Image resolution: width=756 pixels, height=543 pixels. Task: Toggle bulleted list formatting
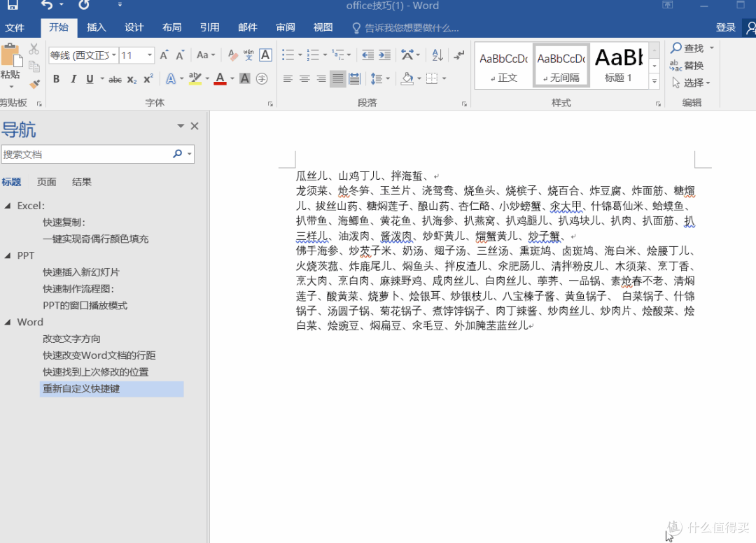[287, 53]
